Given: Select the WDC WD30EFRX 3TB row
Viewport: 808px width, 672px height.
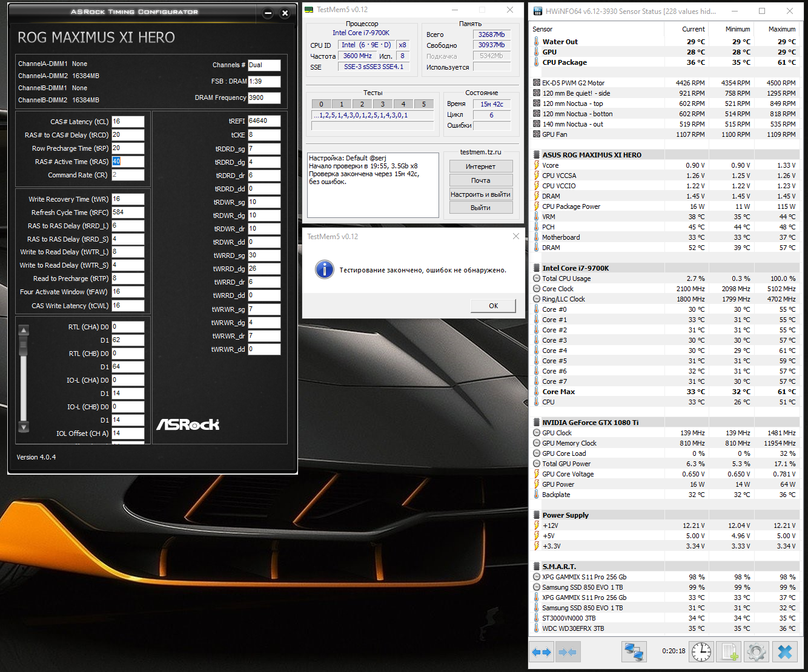Looking at the screenshot, I should point(665,628).
